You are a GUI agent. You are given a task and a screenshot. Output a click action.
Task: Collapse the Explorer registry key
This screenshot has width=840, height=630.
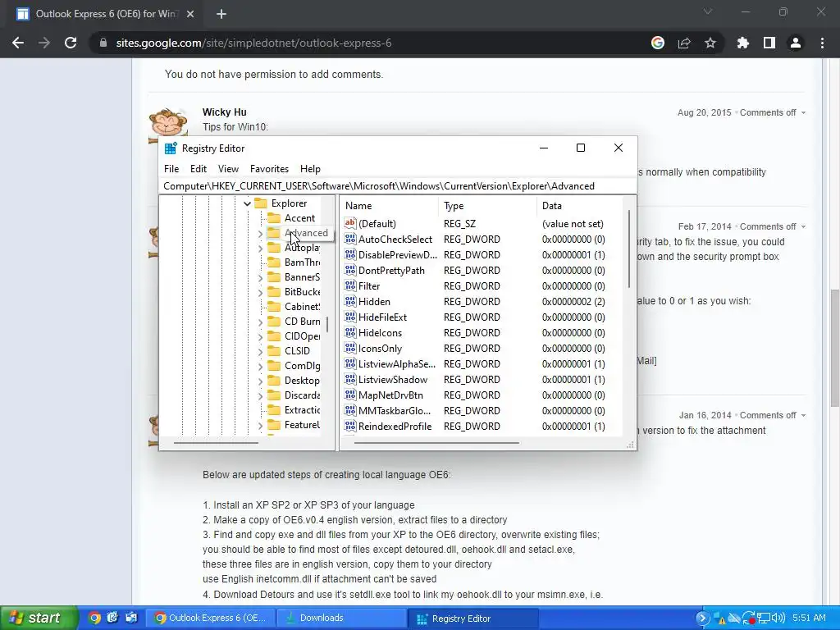coord(247,203)
